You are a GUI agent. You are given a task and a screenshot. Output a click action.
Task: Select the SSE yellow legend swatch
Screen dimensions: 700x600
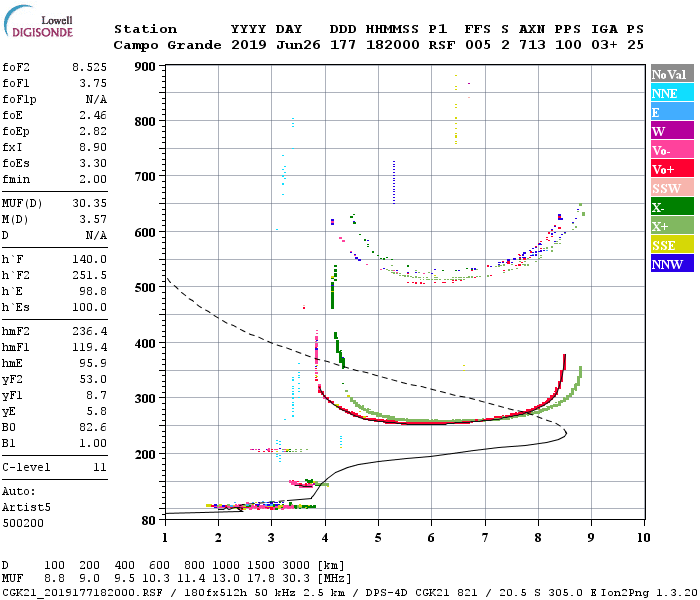coord(672,244)
